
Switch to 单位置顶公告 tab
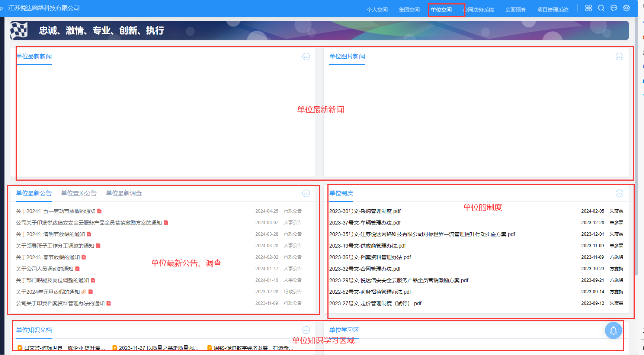[x=79, y=193]
